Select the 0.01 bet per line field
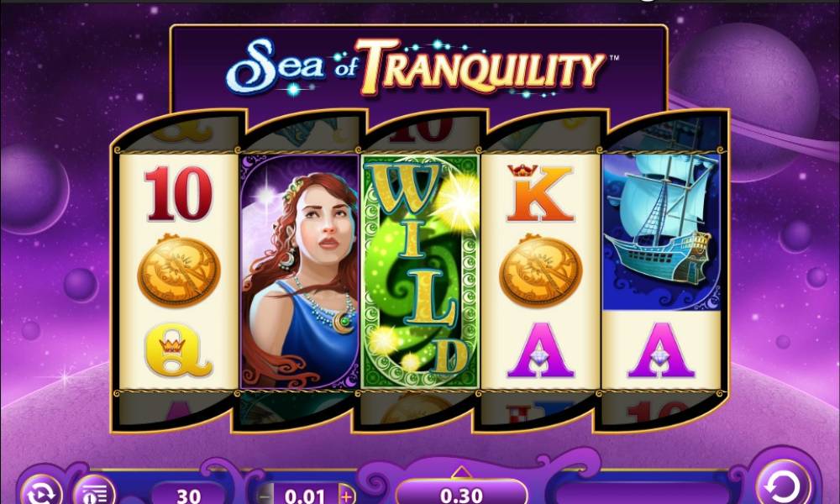Viewport: 840px width, 504px height. (x=306, y=496)
